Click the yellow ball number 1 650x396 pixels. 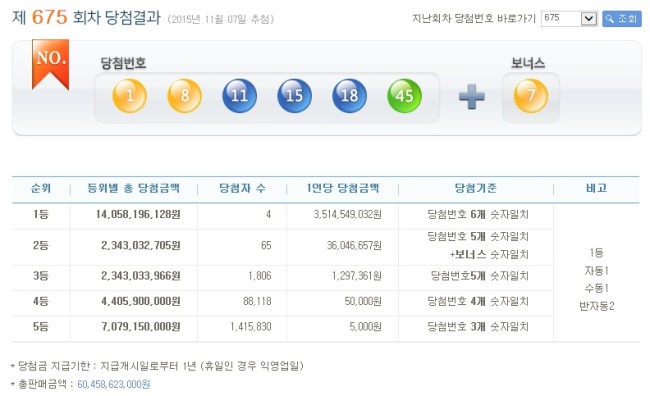click(130, 96)
